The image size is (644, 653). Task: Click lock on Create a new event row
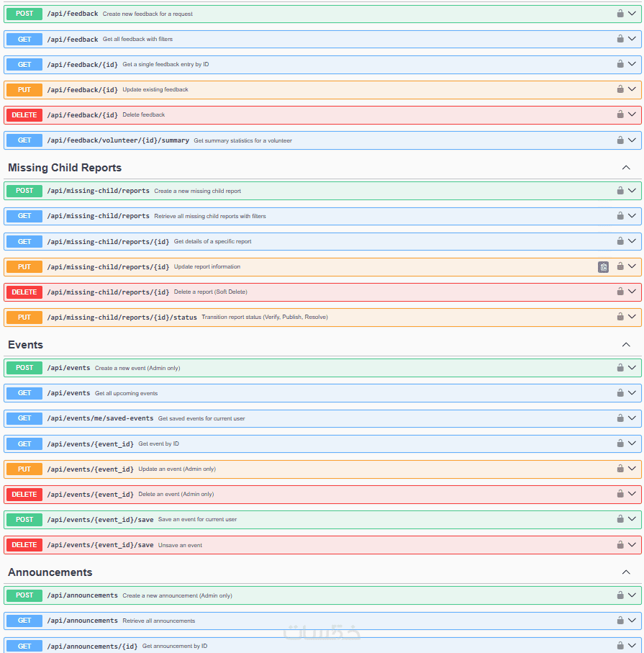coord(620,368)
